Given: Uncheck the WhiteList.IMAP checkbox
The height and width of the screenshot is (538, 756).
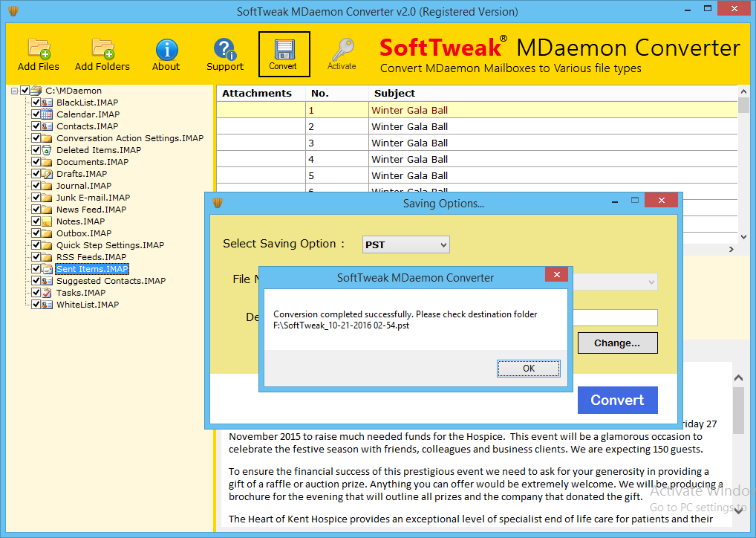Looking at the screenshot, I should pyautogui.click(x=36, y=305).
